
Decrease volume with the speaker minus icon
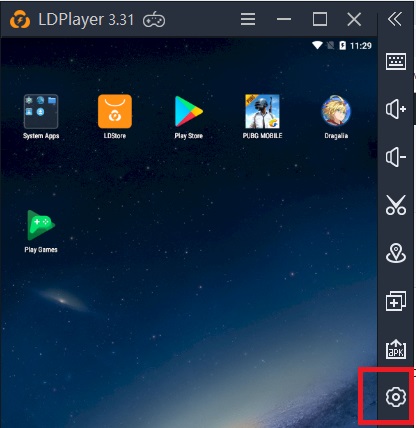coord(396,157)
